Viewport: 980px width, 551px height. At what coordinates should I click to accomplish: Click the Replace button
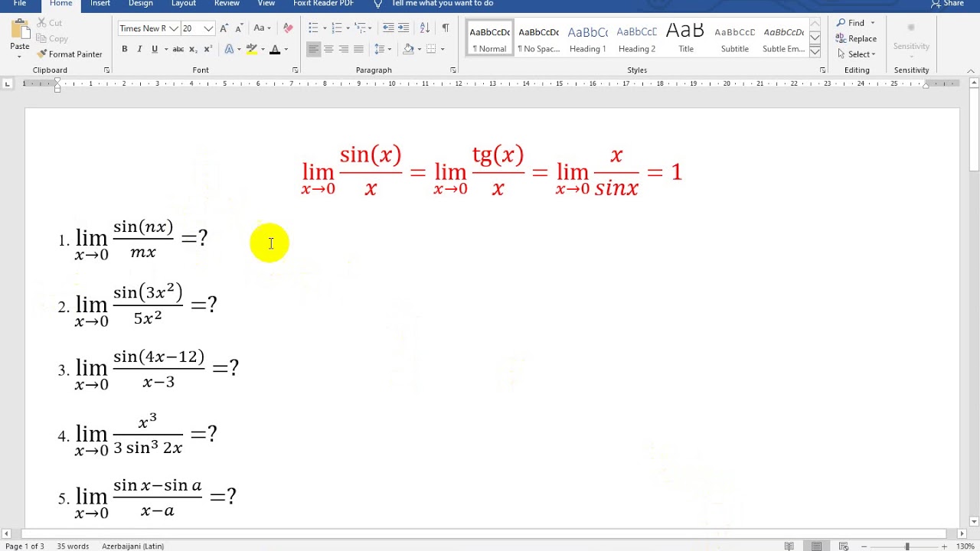[x=857, y=38]
